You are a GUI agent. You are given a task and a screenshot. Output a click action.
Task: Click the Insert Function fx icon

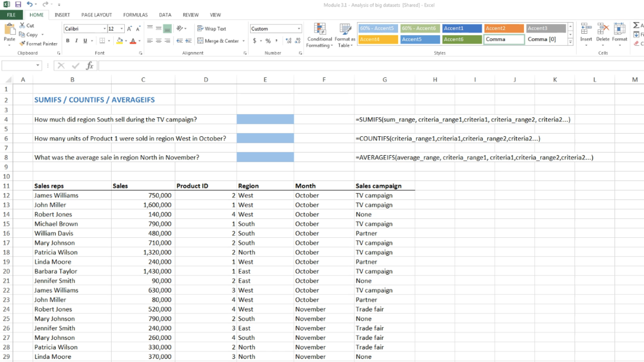(90, 65)
